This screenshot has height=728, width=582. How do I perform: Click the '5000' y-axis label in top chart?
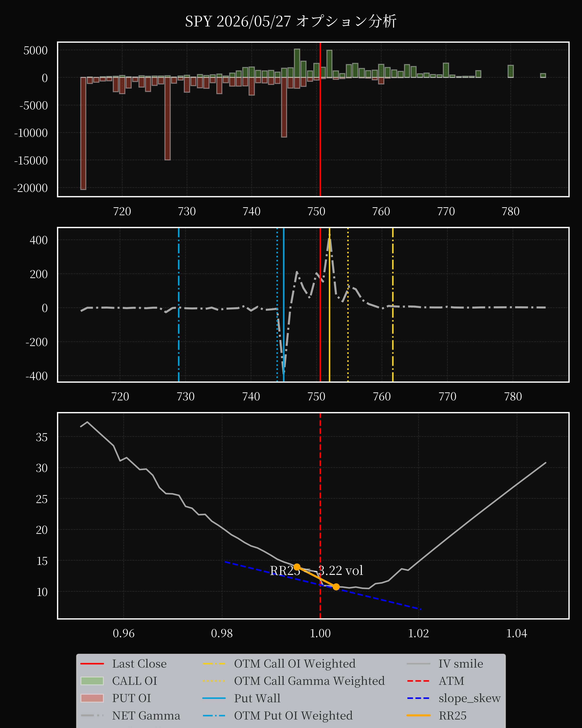pyautogui.click(x=35, y=50)
